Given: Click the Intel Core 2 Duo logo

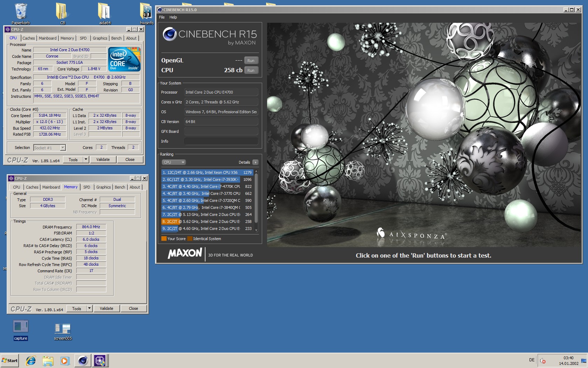Looking at the screenshot, I should pyautogui.click(x=125, y=59).
